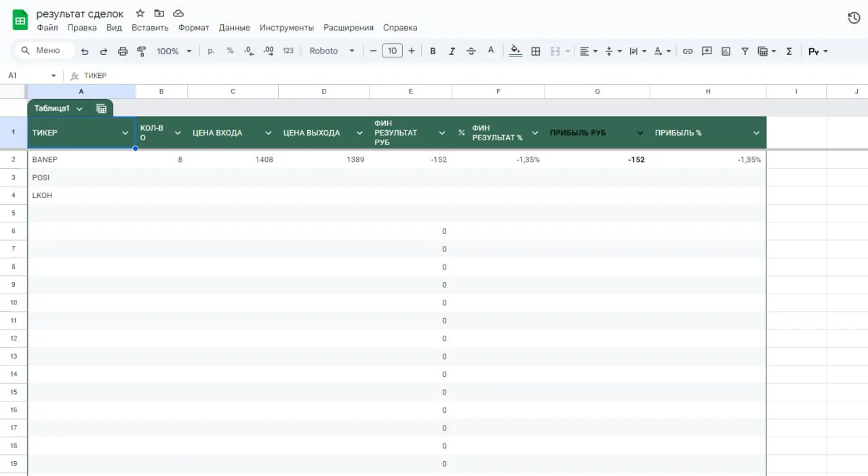
Task: Open Инструменты menu
Action: point(287,28)
